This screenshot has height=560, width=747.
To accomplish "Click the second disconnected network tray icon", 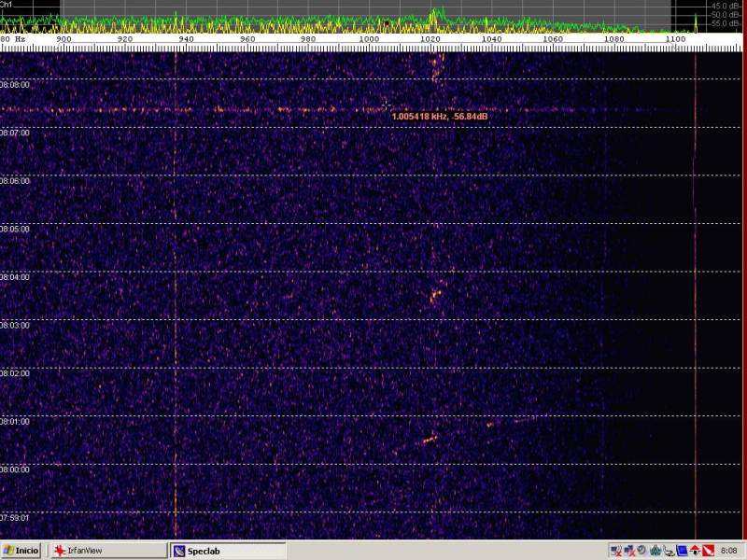I will [630, 551].
